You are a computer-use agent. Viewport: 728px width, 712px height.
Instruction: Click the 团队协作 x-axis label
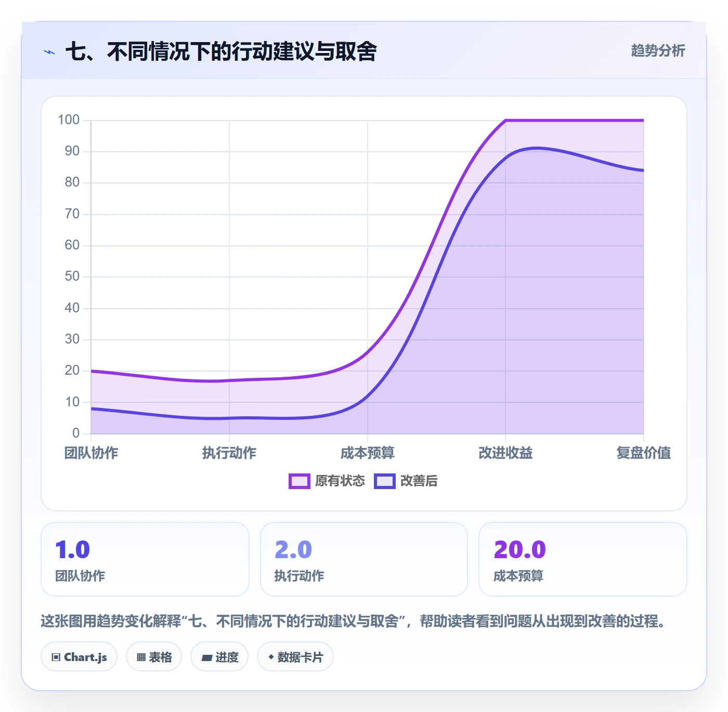click(91, 453)
